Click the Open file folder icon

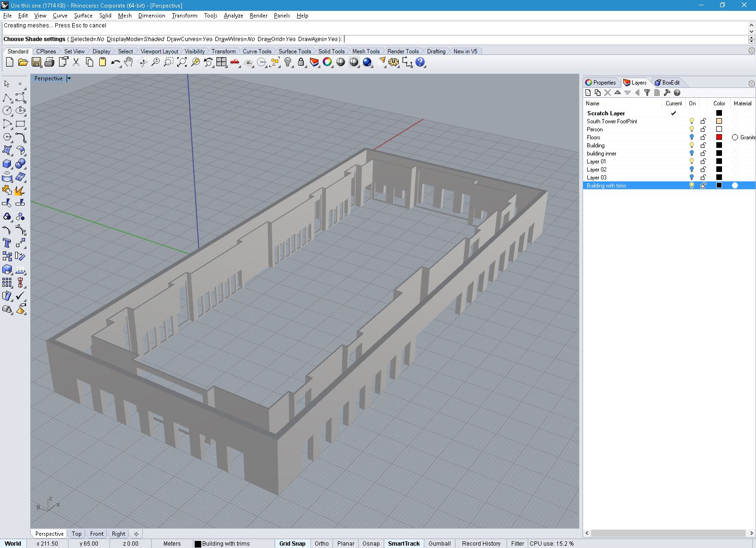23,62
